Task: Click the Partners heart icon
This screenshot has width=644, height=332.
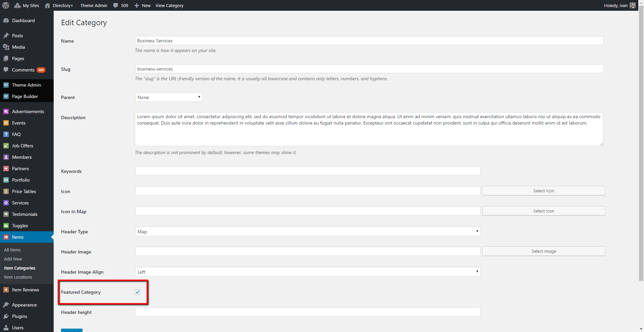Action: pos(6,169)
